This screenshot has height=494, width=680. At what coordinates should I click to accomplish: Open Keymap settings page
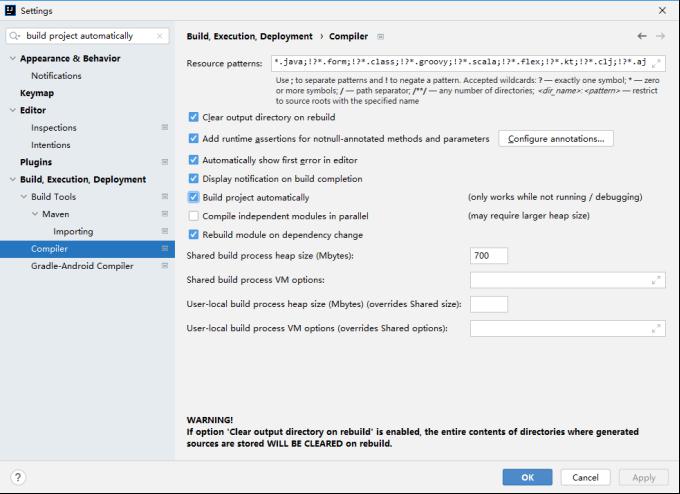37,93
